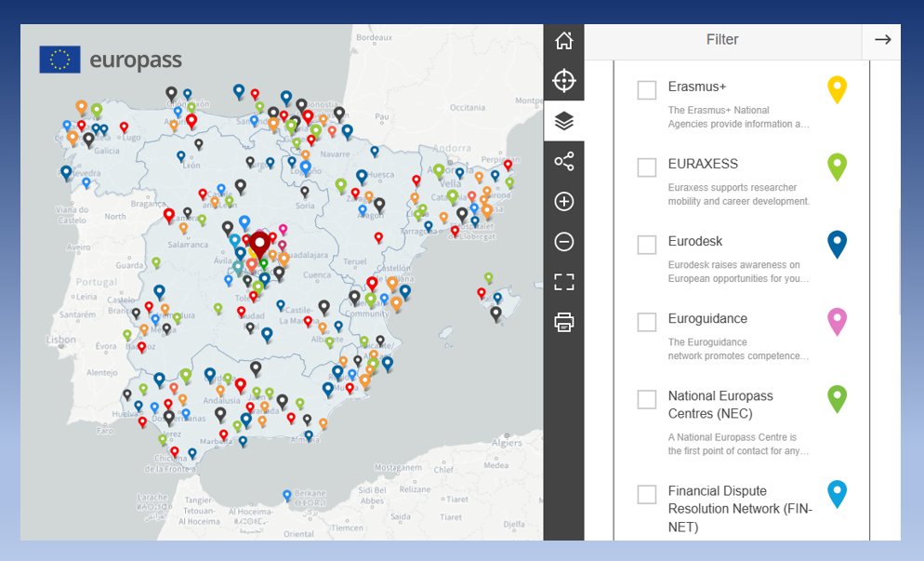Print the map using printer icon
924x561 pixels.
[564, 322]
